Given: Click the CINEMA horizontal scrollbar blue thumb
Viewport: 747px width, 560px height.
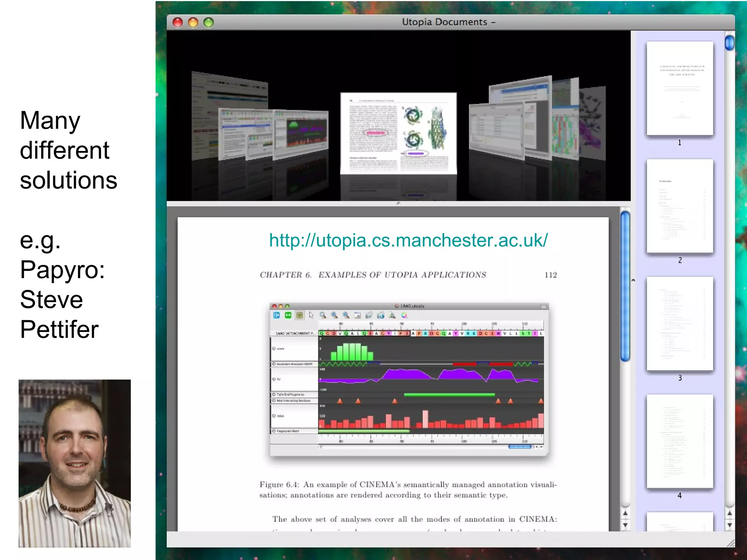Looking at the screenshot, I should click(x=520, y=447).
